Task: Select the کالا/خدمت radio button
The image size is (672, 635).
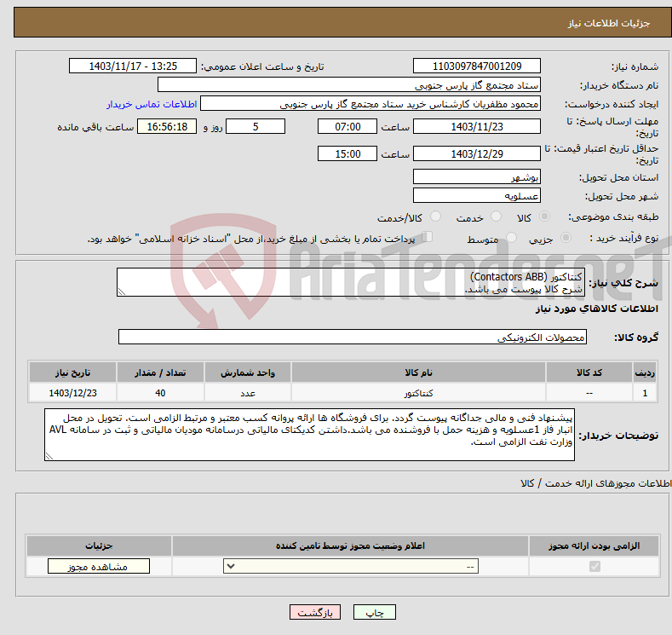Action: click(435, 216)
